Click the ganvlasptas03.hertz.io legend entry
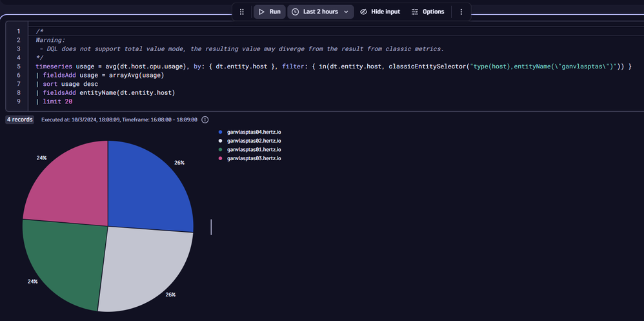This screenshot has height=321, width=644. pos(254,158)
